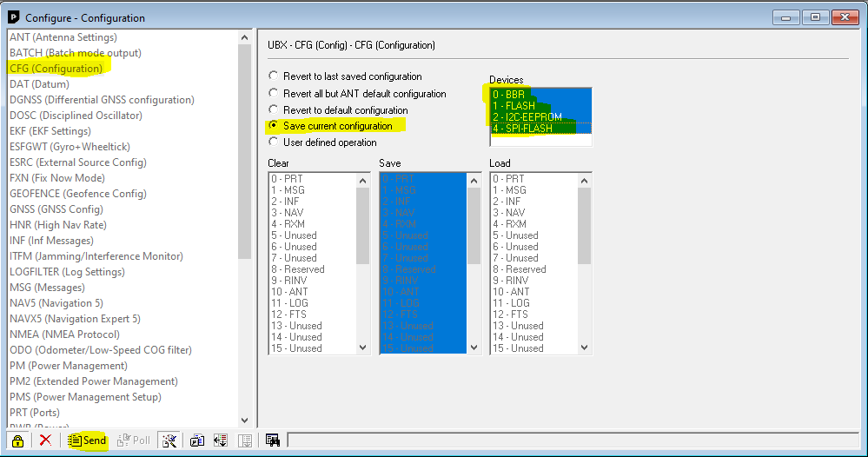The height and width of the screenshot is (457, 868).
Task: Click down arrow of Clear list scrollbar
Action: tap(362, 348)
